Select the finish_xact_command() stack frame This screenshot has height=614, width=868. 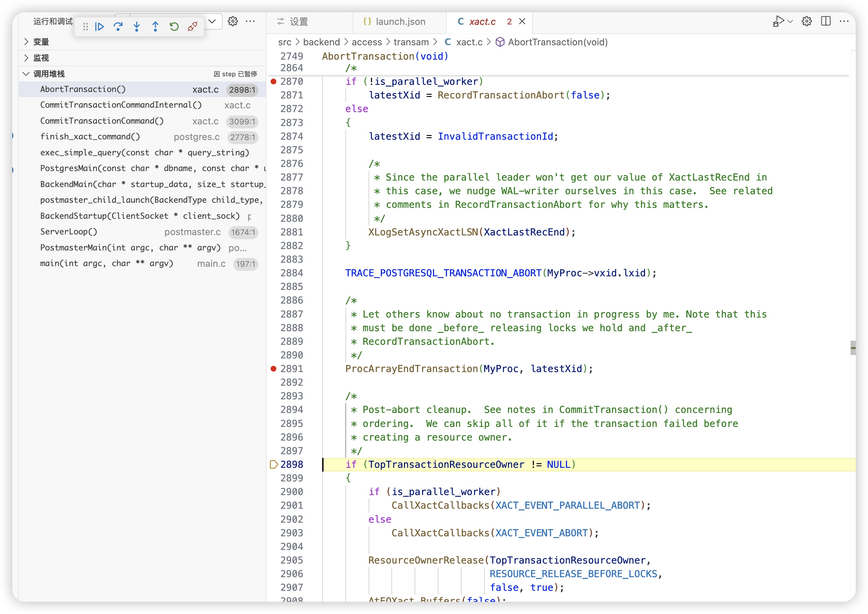coord(90,137)
